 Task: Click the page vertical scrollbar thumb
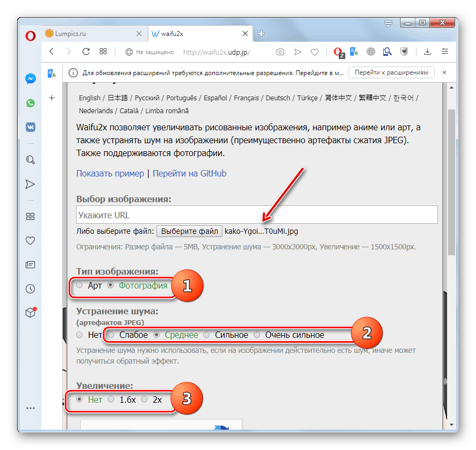(451, 182)
